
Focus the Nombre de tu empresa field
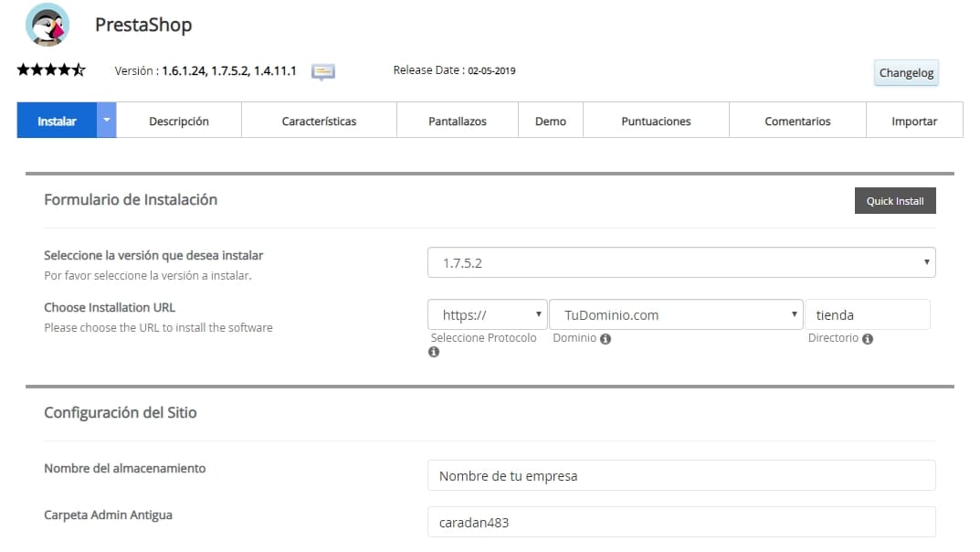pos(681,476)
